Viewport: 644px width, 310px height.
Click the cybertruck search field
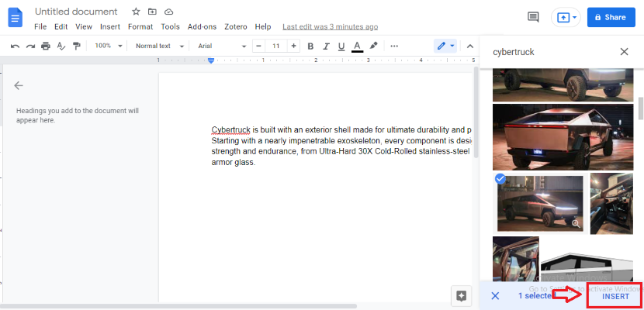(550, 52)
